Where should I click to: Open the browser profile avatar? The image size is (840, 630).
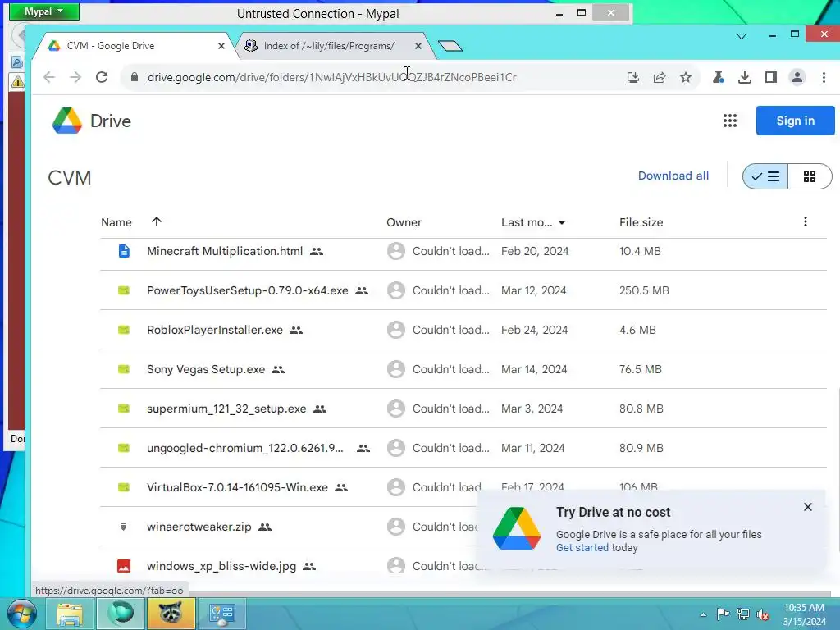(x=797, y=77)
